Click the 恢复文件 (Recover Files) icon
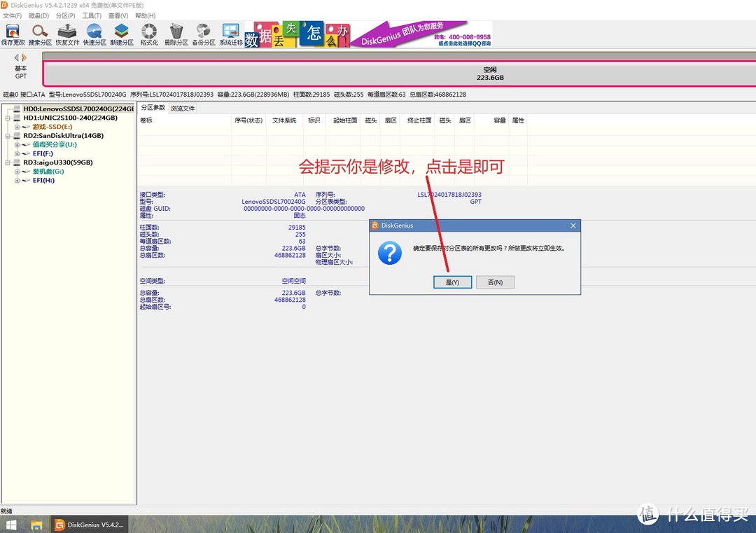Screen dimensions: 756x533 click(67, 34)
